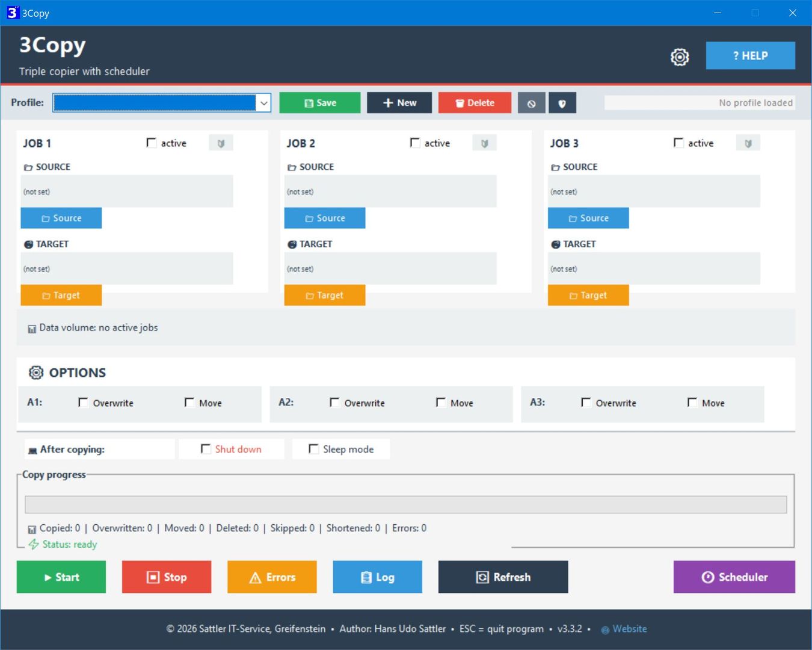Click the 3Copy app icon in title bar
The width and height of the screenshot is (812, 650).
click(13, 13)
